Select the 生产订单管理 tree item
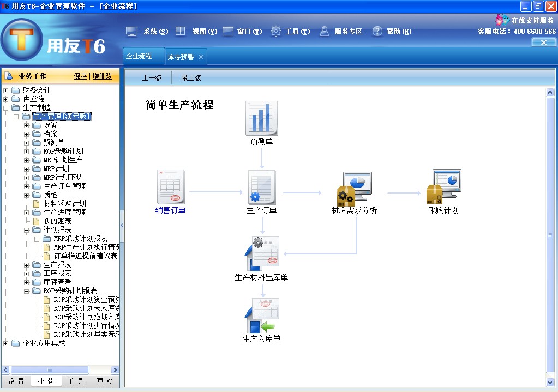Image resolution: width=558 pixels, height=392 pixels. [64, 186]
